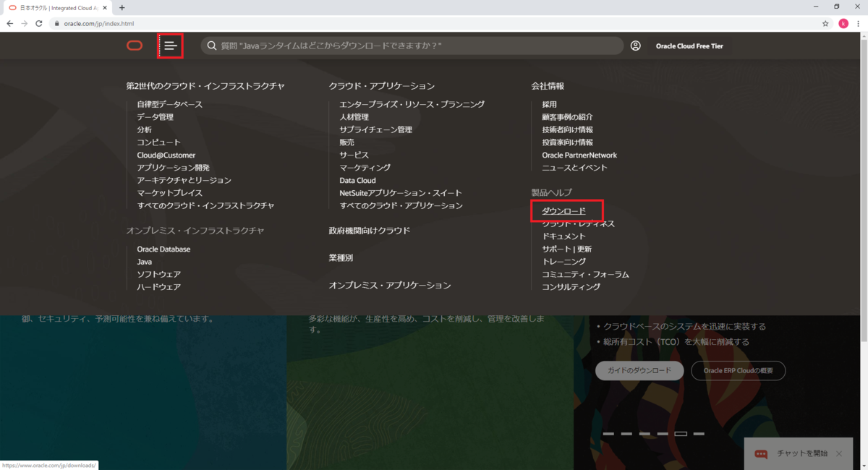Open 政府機関向けクラウド heading link
The image size is (868, 470).
click(x=370, y=231)
